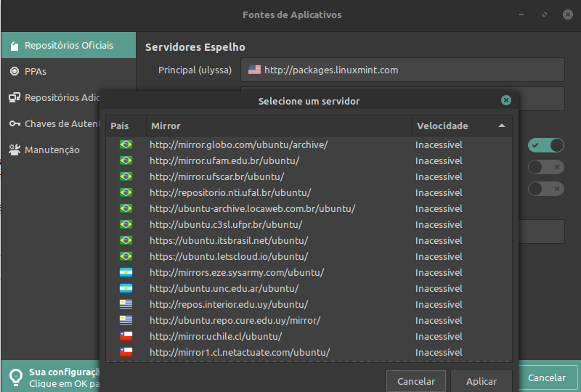581x392 pixels.
Task: Click Argentina flag for mirrors.eze.sysarmy.com
Action: (x=126, y=272)
